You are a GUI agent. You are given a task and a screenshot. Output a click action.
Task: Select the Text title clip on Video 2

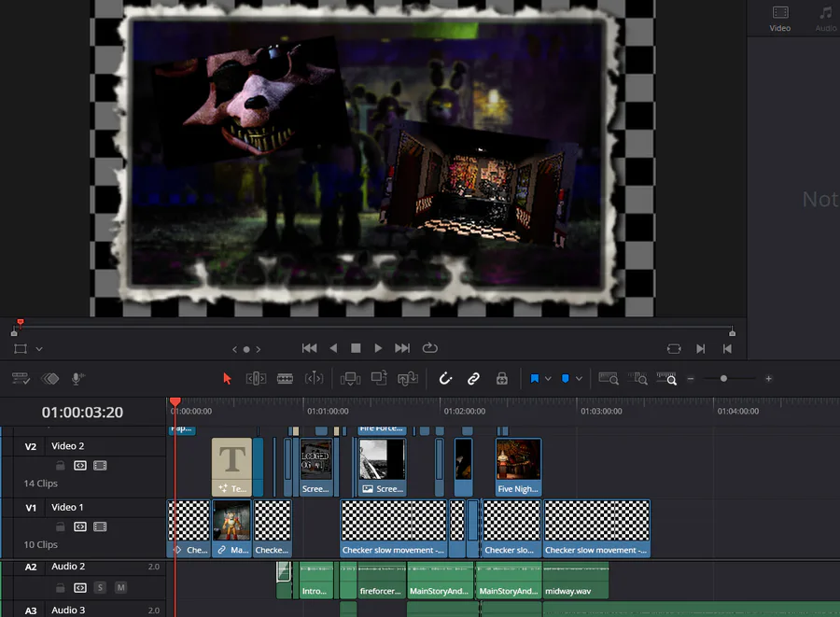pos(231,467)
